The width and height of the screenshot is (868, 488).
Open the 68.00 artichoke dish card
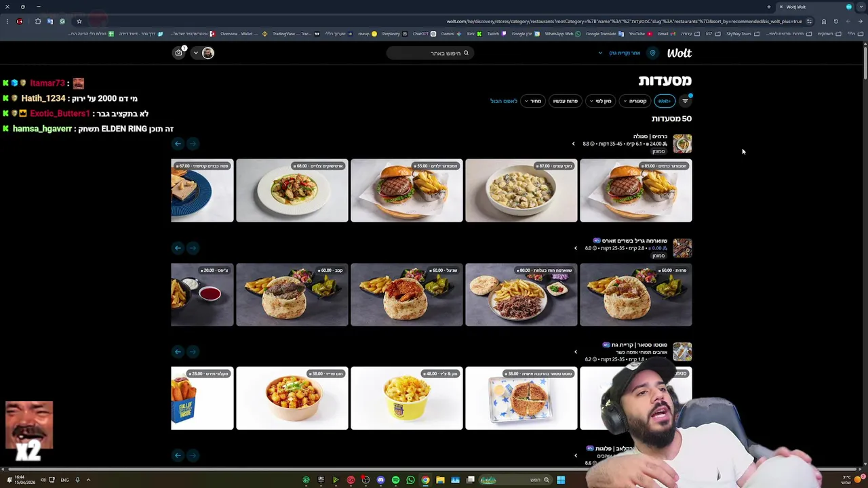292,190
